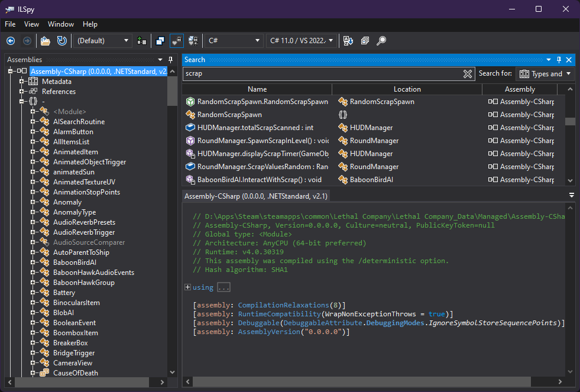The width and height of the screenshot is (580, 392).
Task: Click the Open assembly folder icon
Action: point(45,41)
